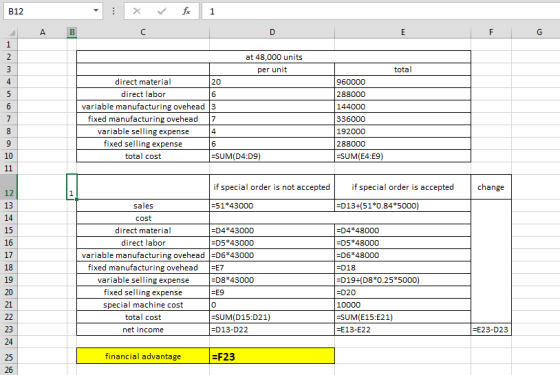Click 'if special order is not accepted' header
560x375 pixels.
point(272,187)
